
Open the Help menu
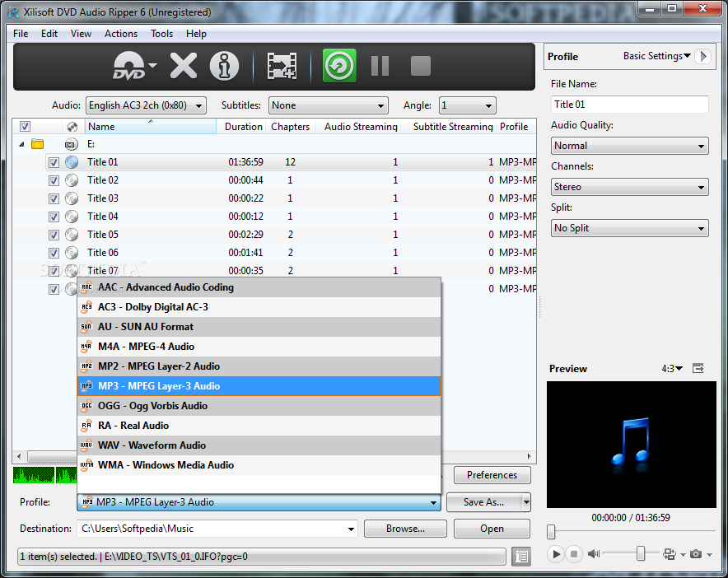(x=196, y=34)
